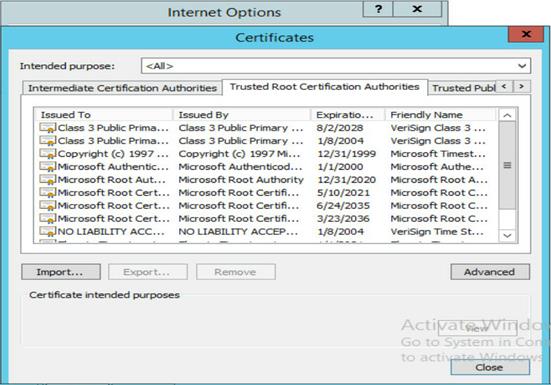The height and width of the screenshot is (385, 551).
Task: Select Issued By NO LIABILITY ACCEP...
Action: tap(238, 232)
